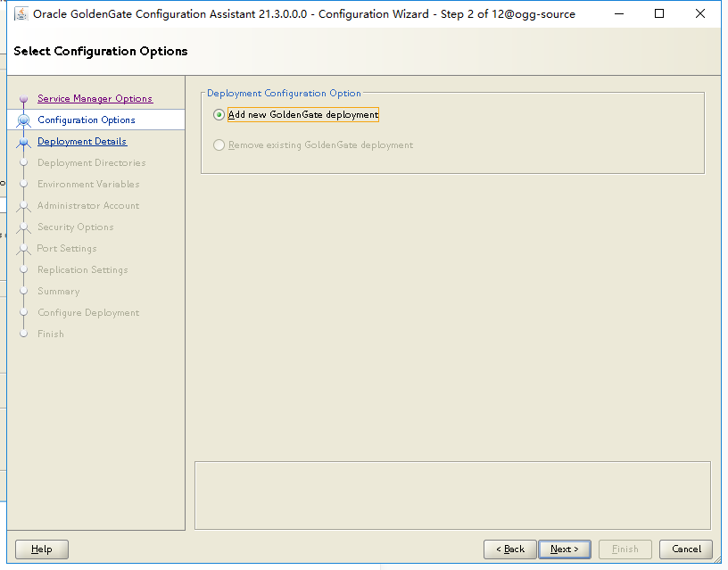728x570 pixels.
Task: Click the Java application icon in title bar
Action: (21, 14)
